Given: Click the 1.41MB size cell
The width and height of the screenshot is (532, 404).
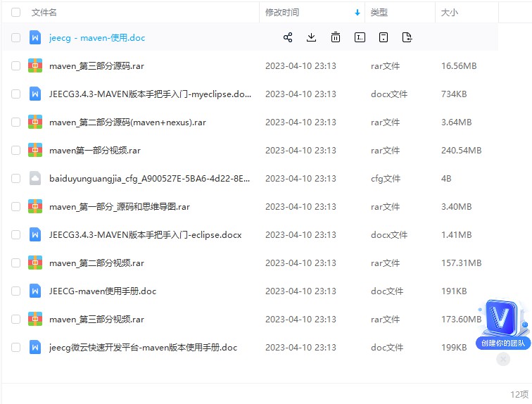Looking at the screenshot, I should click(x=456, y=235).
